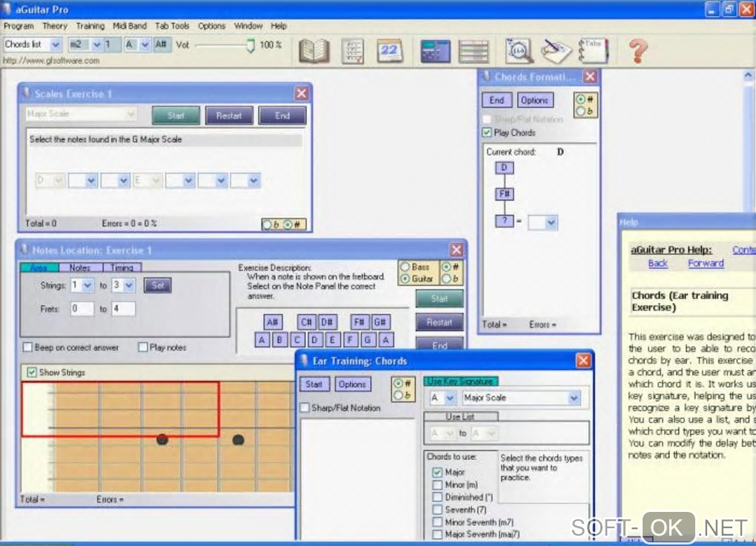Toggle Play Chords checkbox in Chords Formation

click(486, 133)
